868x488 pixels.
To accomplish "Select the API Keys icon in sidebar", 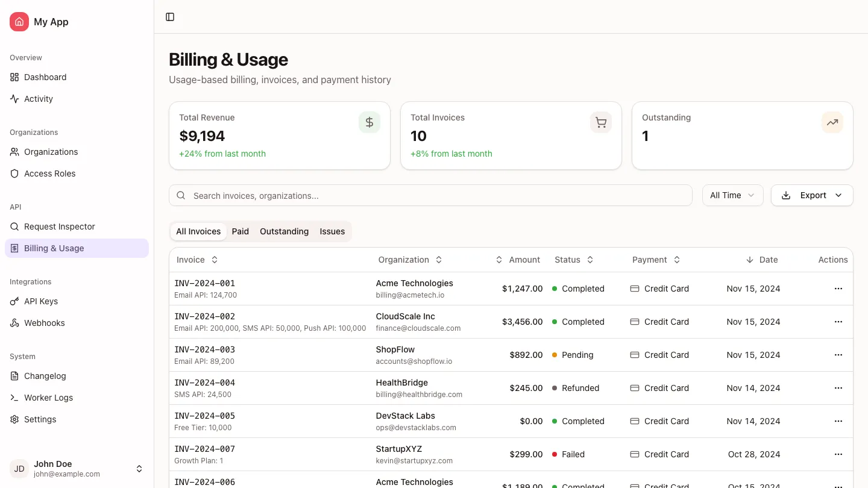I will pos(14,301).
